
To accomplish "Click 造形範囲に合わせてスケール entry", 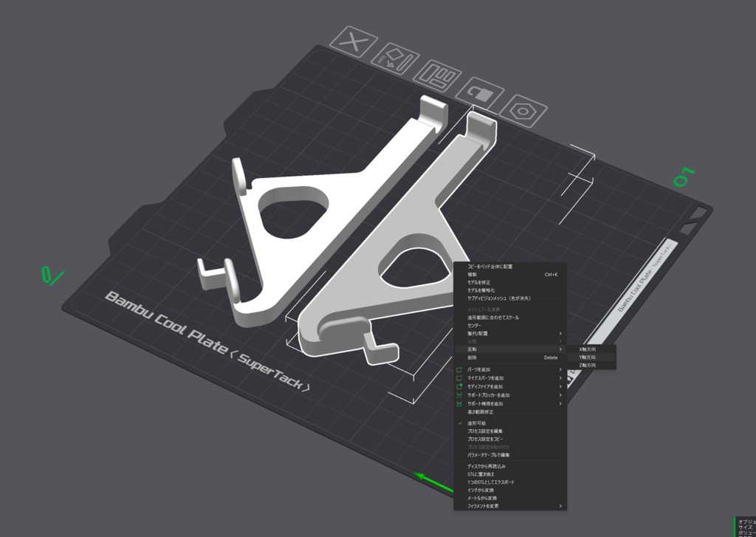I will coord(510,318).
